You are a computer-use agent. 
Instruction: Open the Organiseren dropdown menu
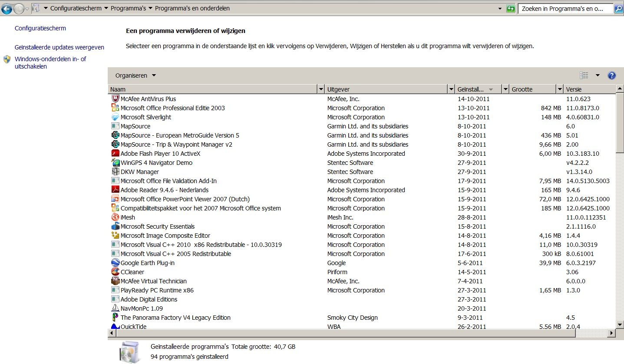click(x=135, y=75)
